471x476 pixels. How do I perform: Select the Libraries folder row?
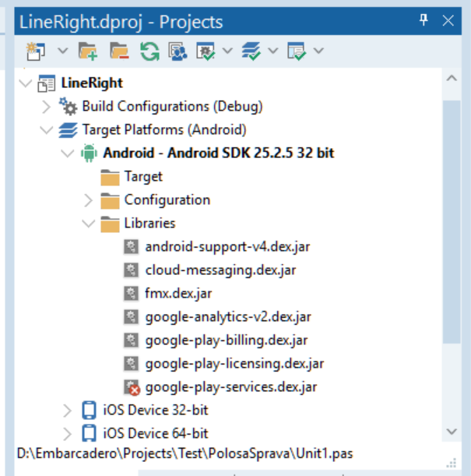point(149,224)
